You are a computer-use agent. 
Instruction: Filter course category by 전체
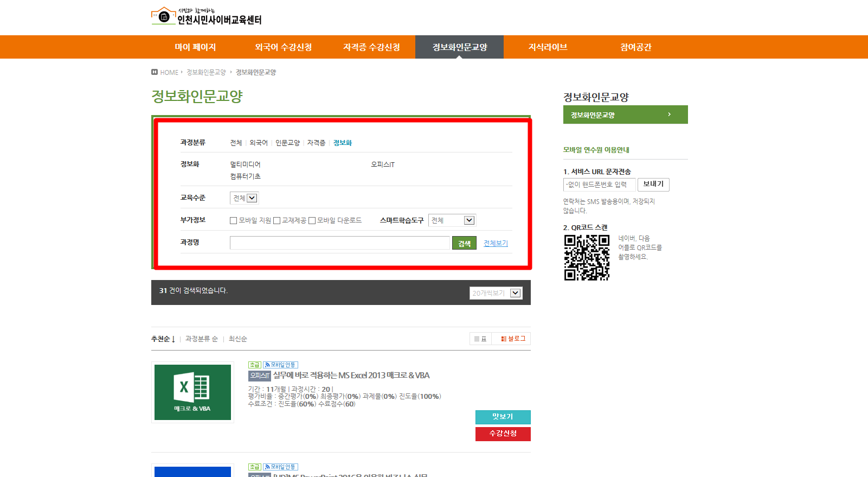[x=236, y=143]
